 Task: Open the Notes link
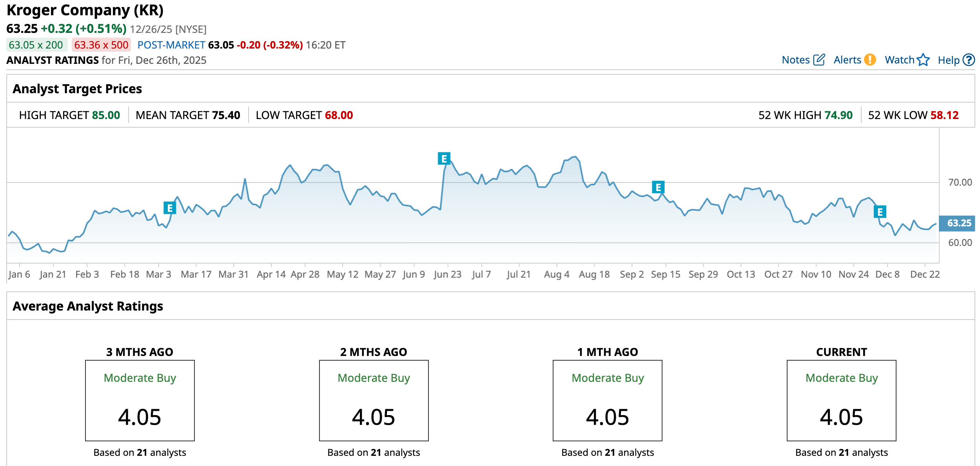click(795, 60)
